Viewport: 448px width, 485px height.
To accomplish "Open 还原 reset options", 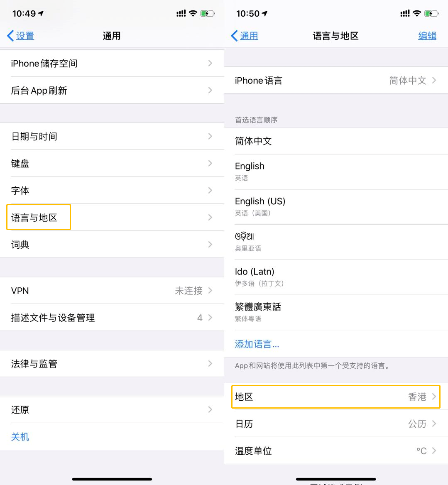I will click(112, 409).
